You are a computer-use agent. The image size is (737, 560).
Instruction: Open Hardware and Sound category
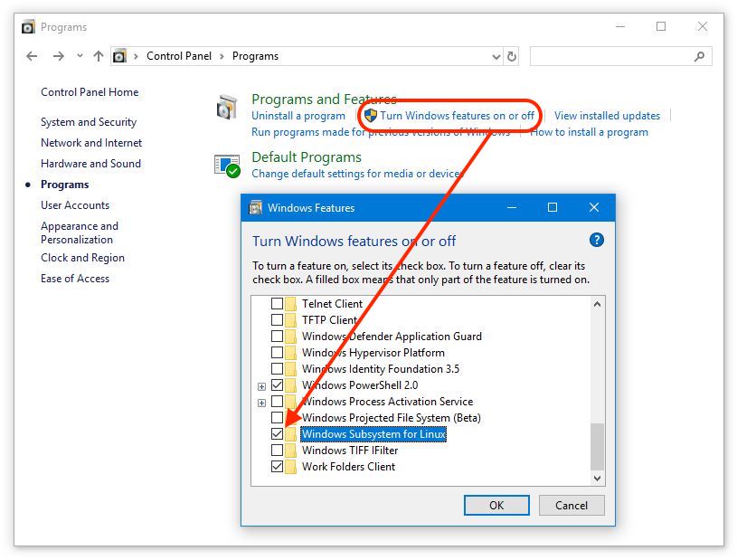90,164
